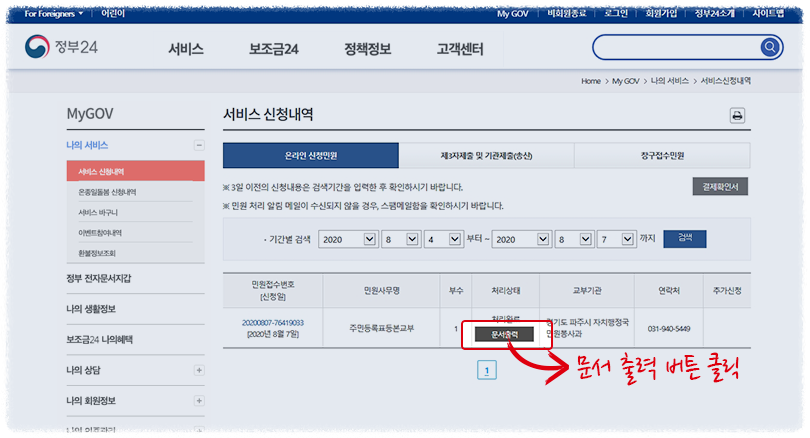Click 주민등록표등본교부 table cell
This screenshot has height=438, width=810.
click(x=381, y=328)
